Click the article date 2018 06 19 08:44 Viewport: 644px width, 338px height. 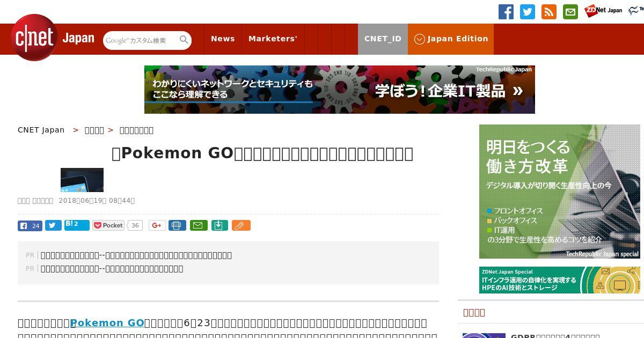point(97,201)
